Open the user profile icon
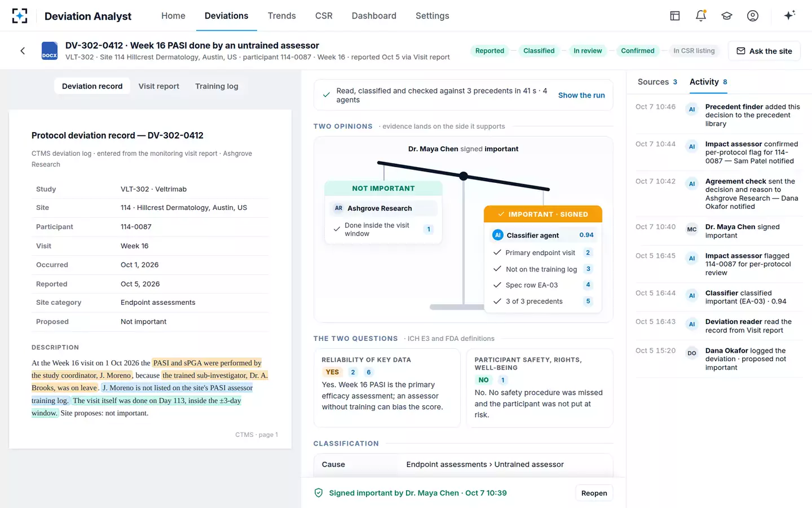This screenshot has height=508, width=812. (x=753, y=16)
